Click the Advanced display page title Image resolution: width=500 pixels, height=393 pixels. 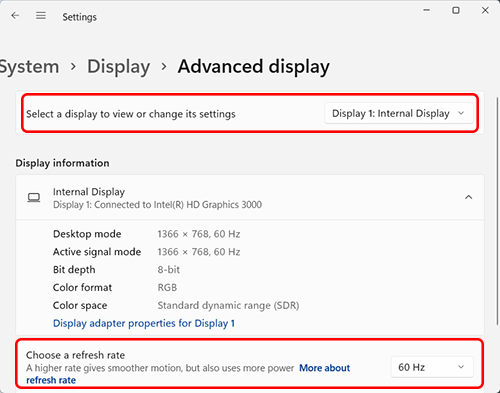(x=253, y=66)
